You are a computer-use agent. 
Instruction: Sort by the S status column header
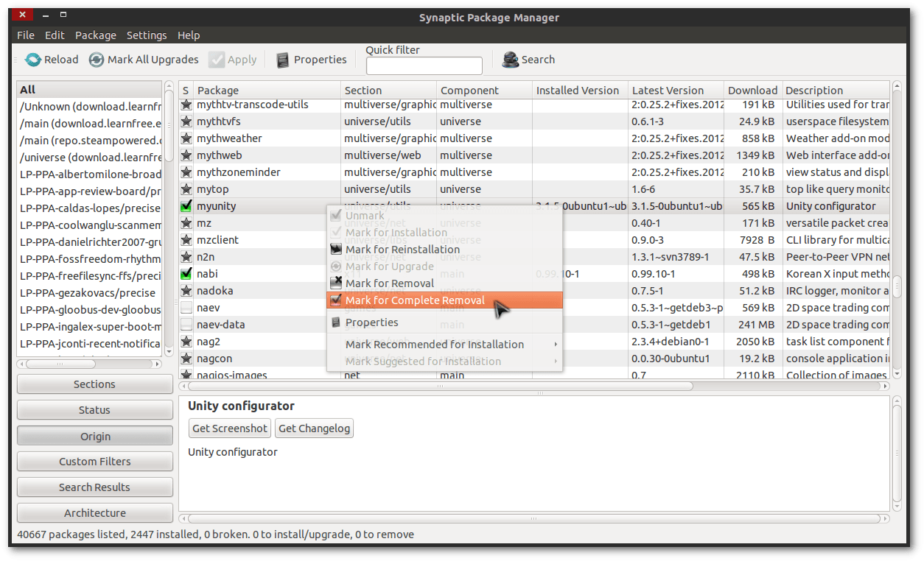click(x=186, y=90)
